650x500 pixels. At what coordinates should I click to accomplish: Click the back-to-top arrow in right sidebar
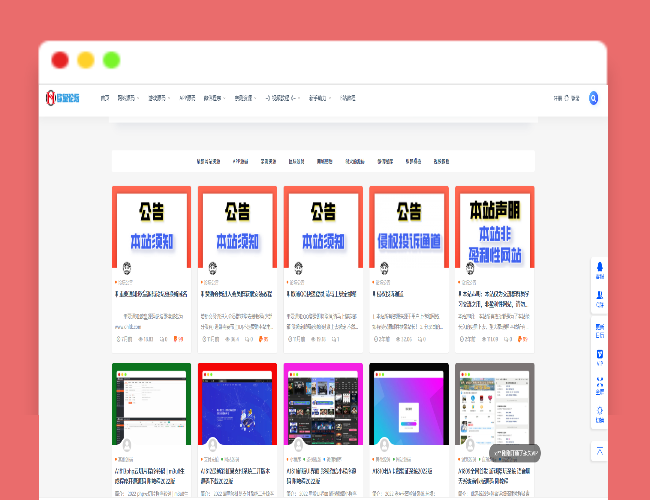tap(600, 451)
